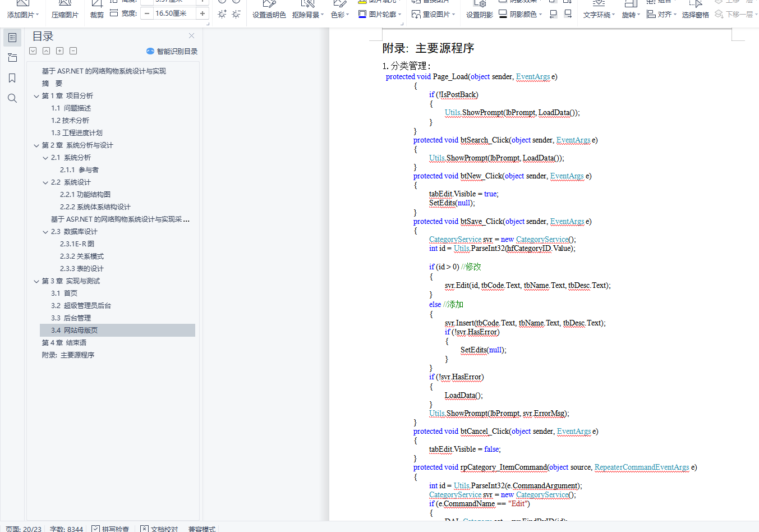
Task: Click 兼容模式 compatibility mode in status bar
Action: (202, 529)
